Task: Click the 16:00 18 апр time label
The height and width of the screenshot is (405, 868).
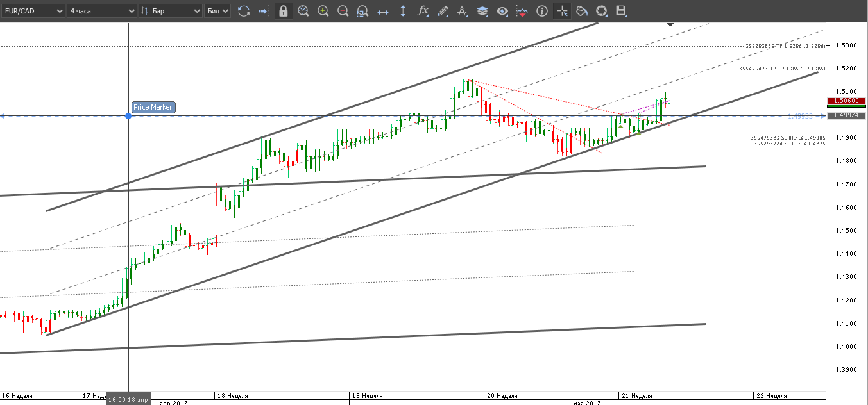Action: (x=128, y=400)
